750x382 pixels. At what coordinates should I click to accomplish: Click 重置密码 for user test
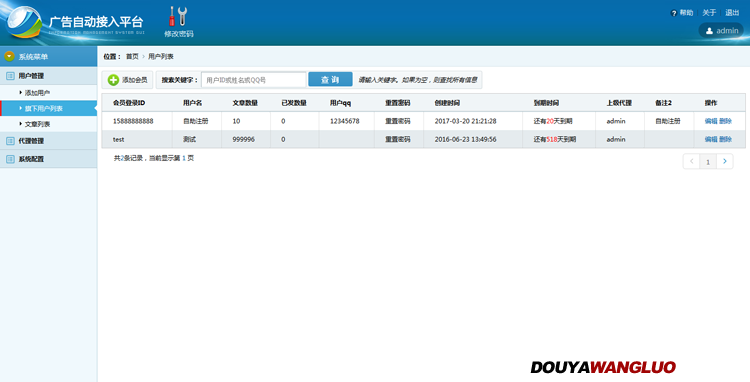tap(397, 139)
